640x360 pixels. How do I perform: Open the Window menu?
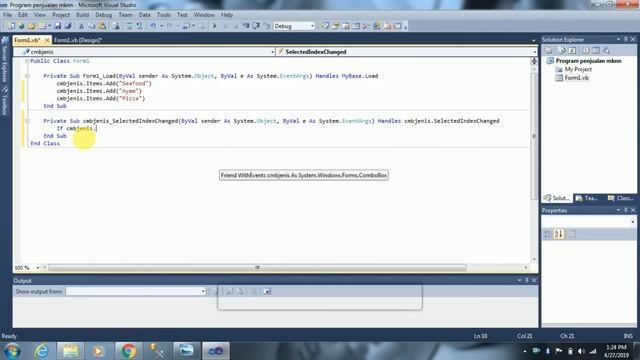pos(204,15)
